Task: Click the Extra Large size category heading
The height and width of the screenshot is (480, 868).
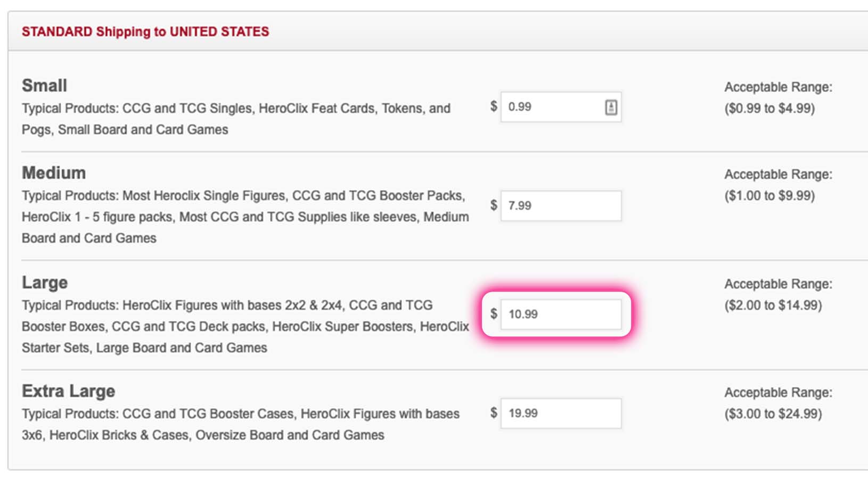Action: point(68,390)
